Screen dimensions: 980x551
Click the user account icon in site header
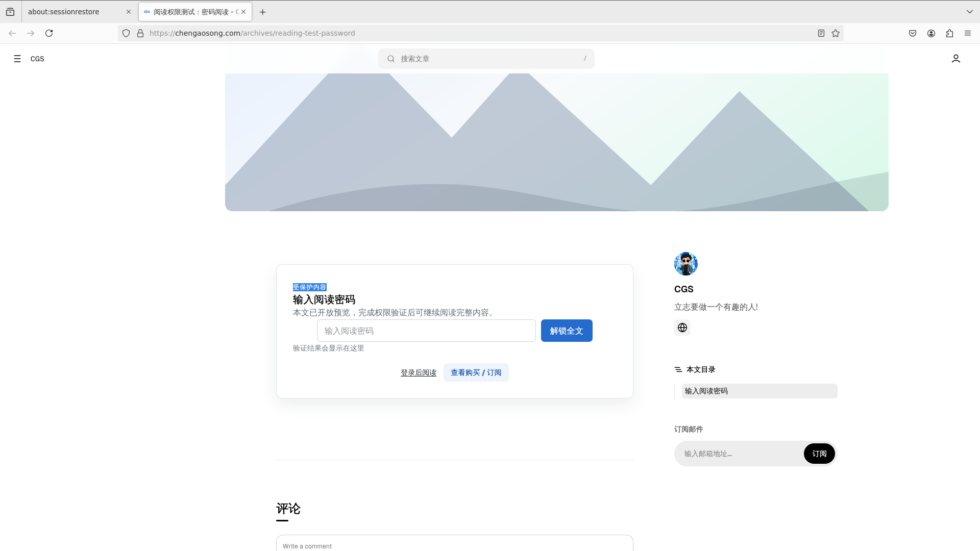coord(956,59)
